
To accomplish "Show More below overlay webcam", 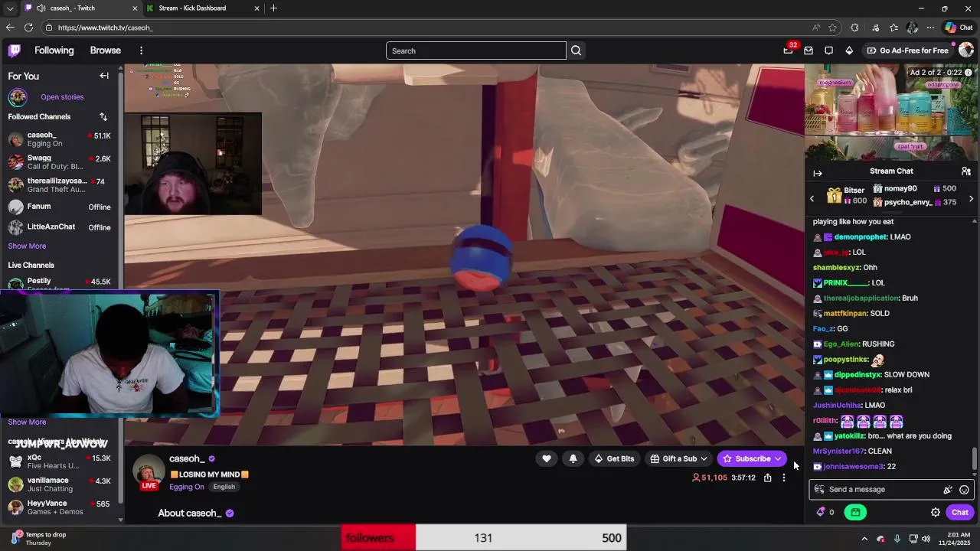I will 27,422.
